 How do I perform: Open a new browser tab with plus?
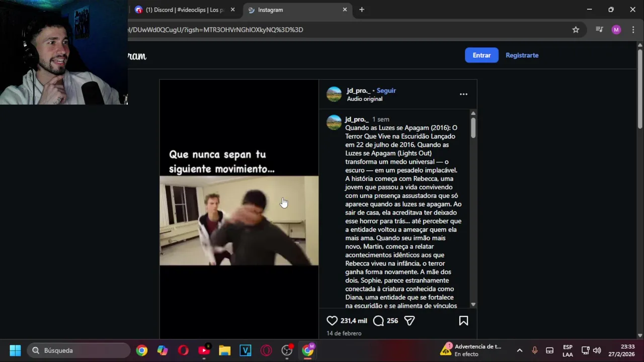(361, 10)
